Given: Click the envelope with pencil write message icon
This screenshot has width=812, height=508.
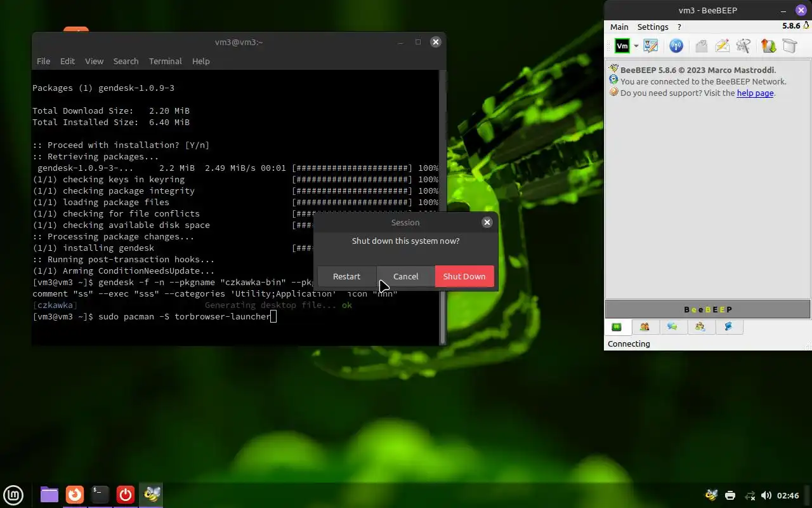Looking at the screenshot, I should (x=722, y=46).
